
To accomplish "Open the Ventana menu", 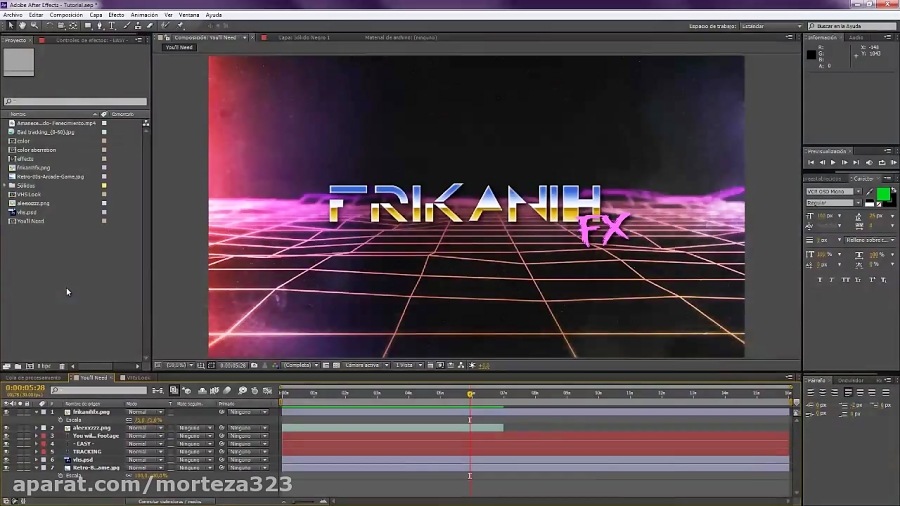I will click(189, 15).
